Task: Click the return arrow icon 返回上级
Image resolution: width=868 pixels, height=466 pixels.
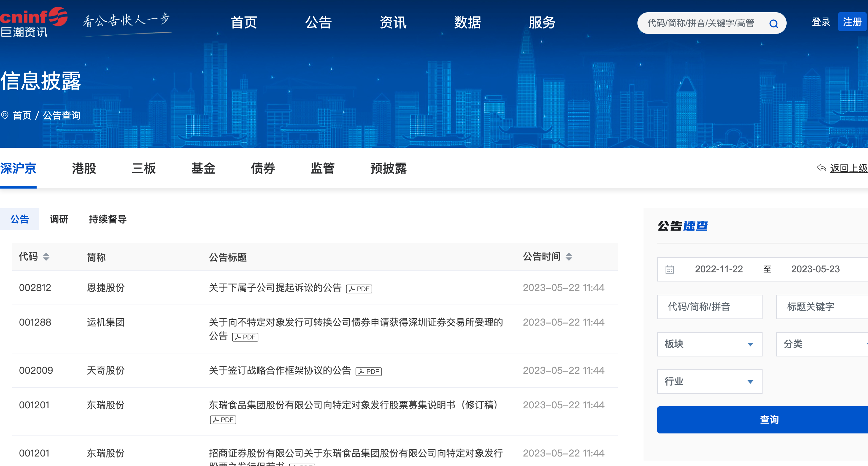Action: [x=821, y=168]
